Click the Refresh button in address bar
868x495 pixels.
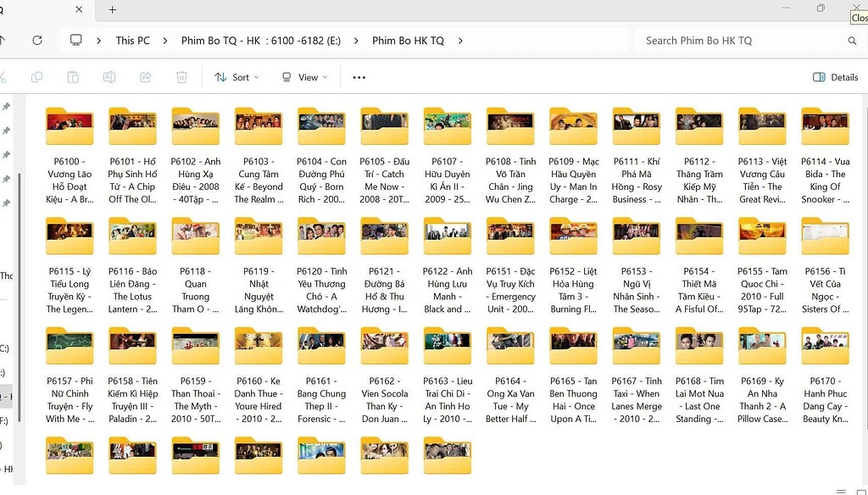(x=37, y=41)
